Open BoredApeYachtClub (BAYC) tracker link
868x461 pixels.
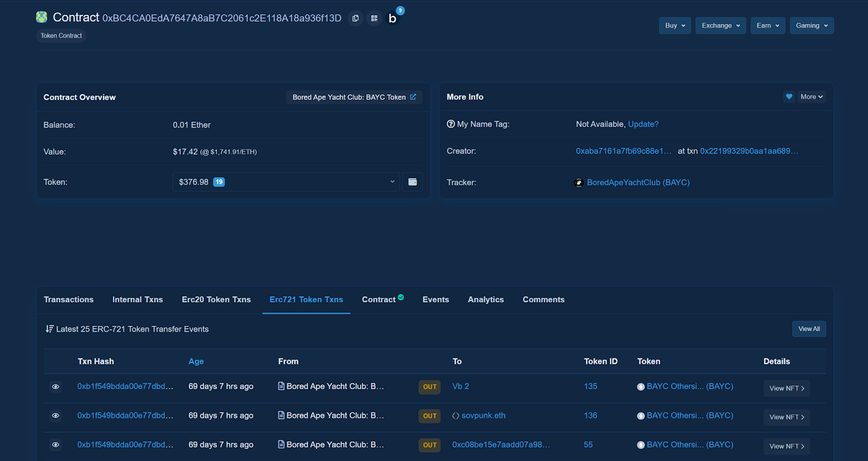tap(639, 182)
